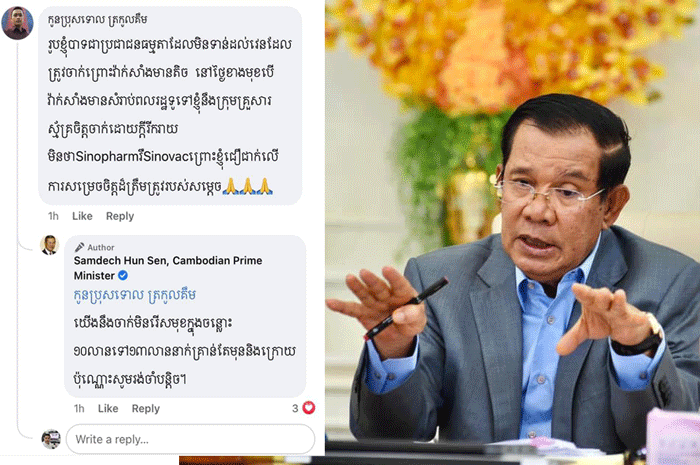Open Hun Sen's small avatar beside reply

49,245
